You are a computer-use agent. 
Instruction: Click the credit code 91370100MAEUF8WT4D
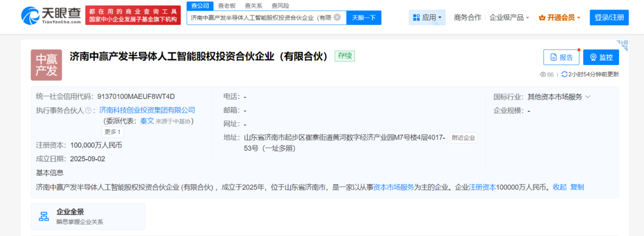tap(136, 97)
